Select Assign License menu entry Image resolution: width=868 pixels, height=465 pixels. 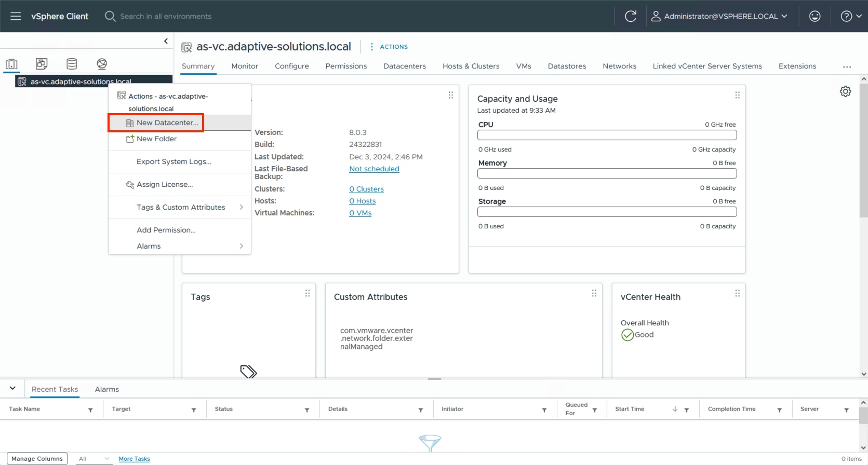[180, 184]
